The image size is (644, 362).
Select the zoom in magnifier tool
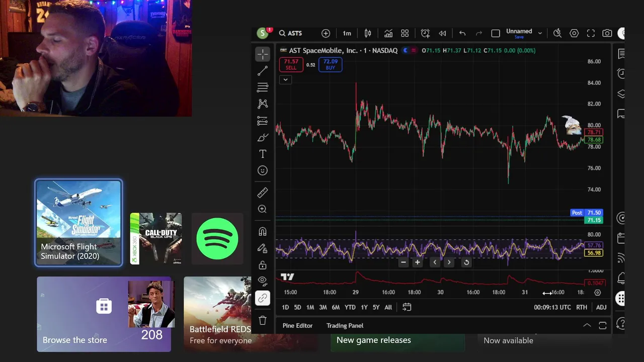click(x=263, y=209)
